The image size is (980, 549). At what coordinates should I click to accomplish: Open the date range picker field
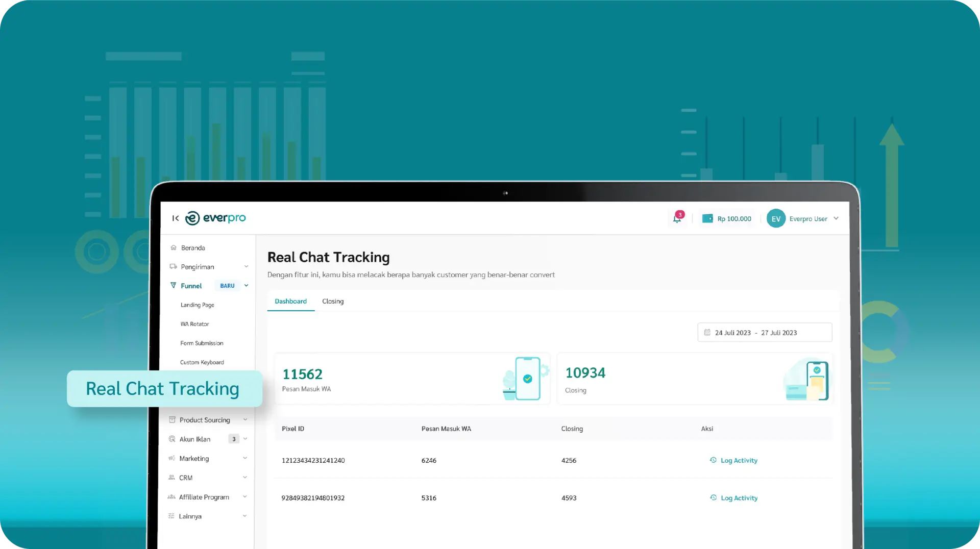764,333
